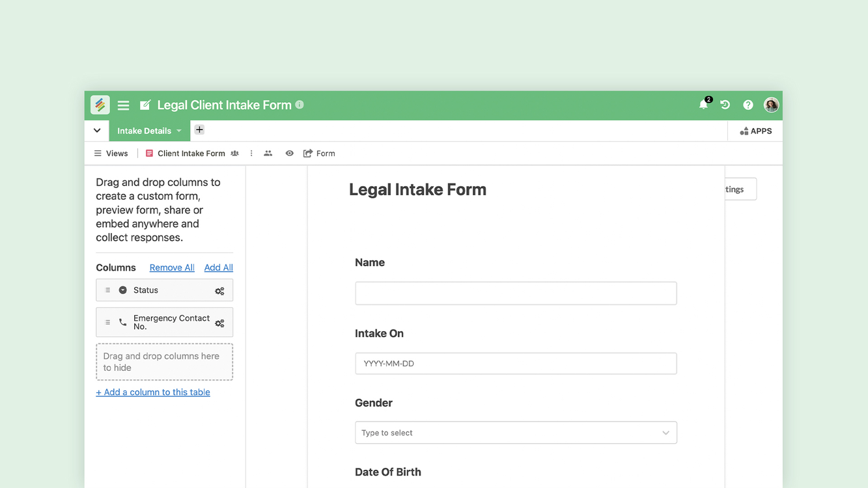The width and height of the screenshot is (868, 488).
Task: Open settings gears for Emergency Contact No.
Action: point(219,323)
